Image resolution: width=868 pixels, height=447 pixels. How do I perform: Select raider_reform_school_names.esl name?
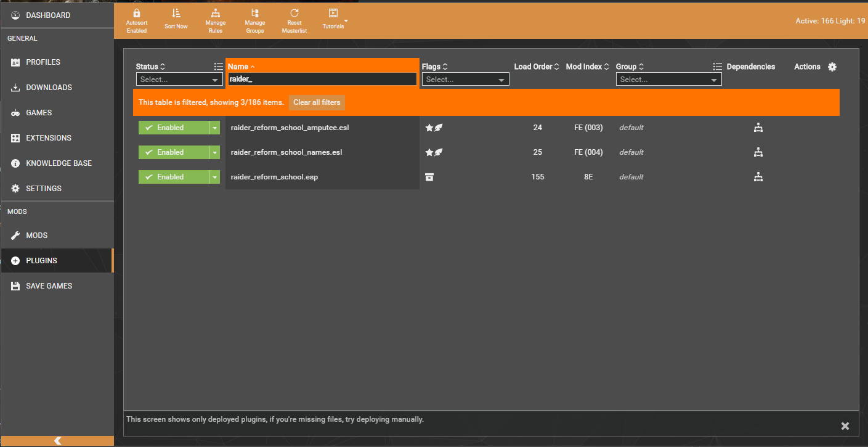(286, 152)
